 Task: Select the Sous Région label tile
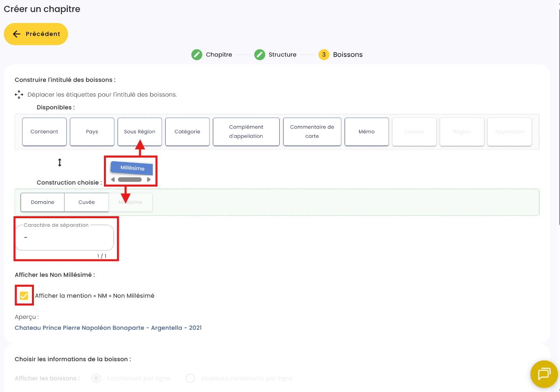140,132
